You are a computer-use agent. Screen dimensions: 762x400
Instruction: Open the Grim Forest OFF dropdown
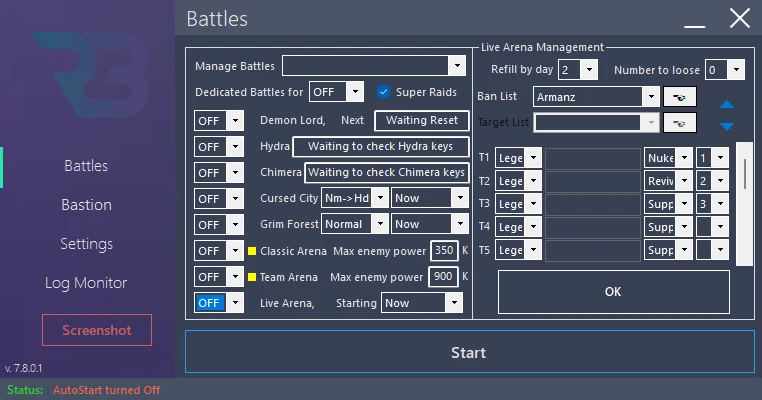[219, 225]
